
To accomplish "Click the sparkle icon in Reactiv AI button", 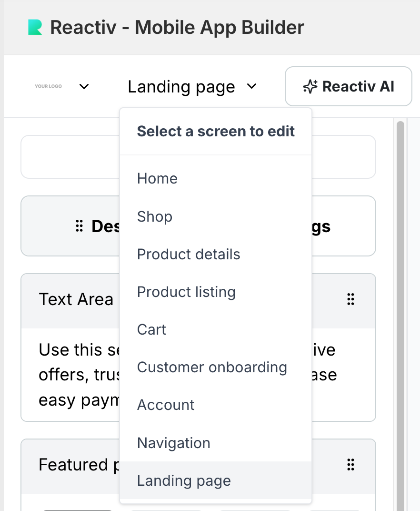I will (x=310, y=86).
